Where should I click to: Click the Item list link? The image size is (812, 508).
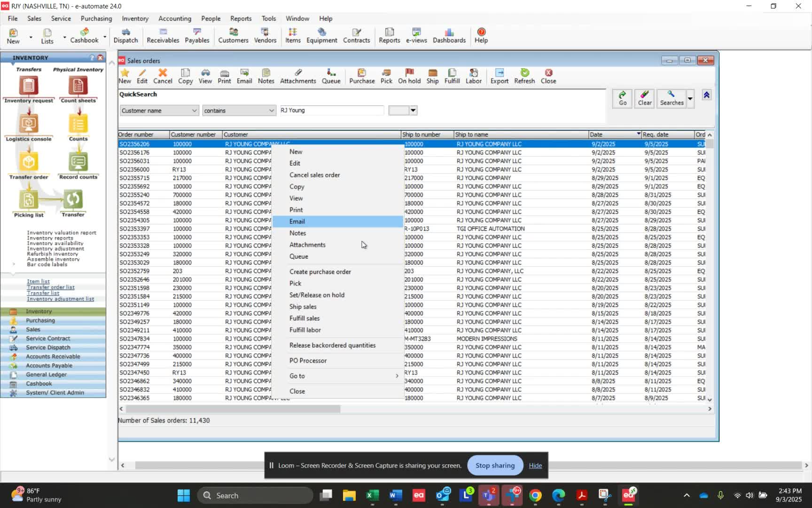coord(38,281)
